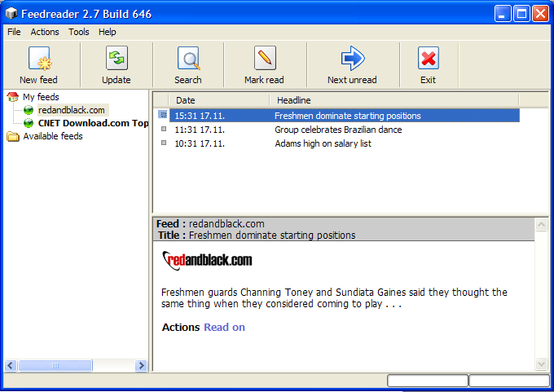Sort by the Date column header
This screenshot has width=554, height=392.
[x=219, y=100]
